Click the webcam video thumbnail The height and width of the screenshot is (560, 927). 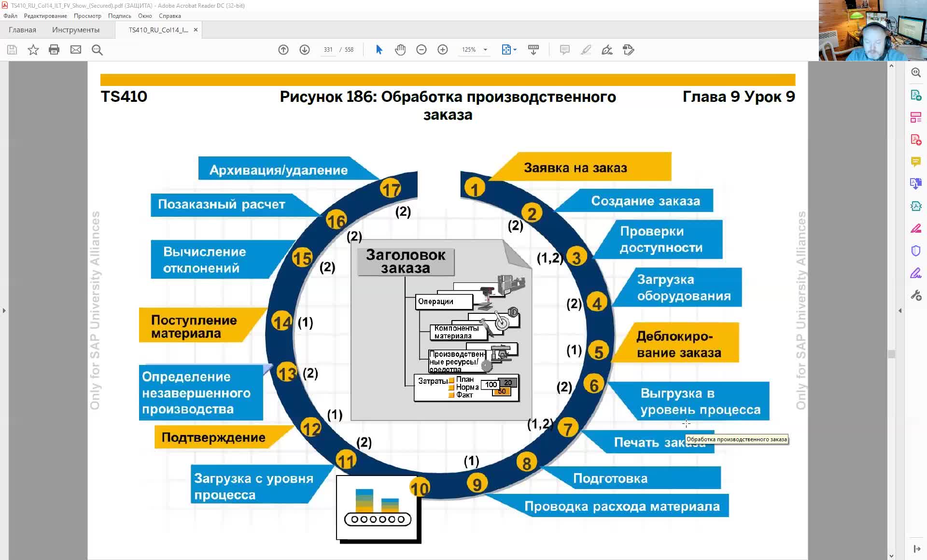[x=872, y=30]
